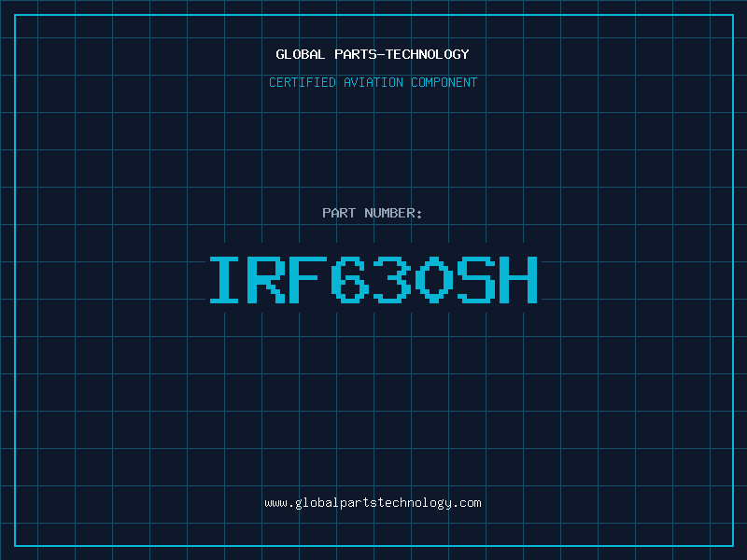Click the word TECHNOLOGY in the heading

(428, 54)
